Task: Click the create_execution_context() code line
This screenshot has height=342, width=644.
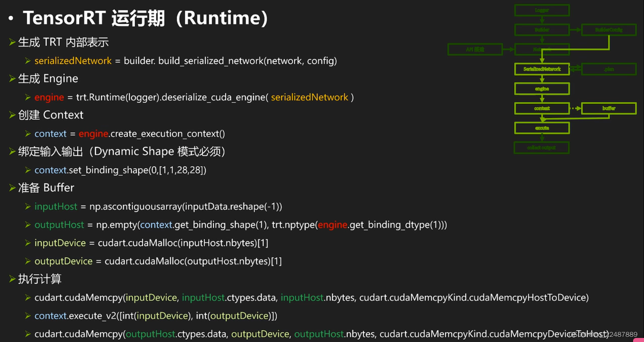Action: pyautogui.click(x=129, y=134)
